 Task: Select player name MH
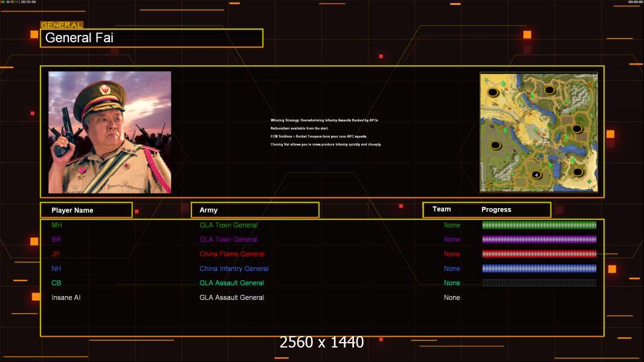[57, 225]
